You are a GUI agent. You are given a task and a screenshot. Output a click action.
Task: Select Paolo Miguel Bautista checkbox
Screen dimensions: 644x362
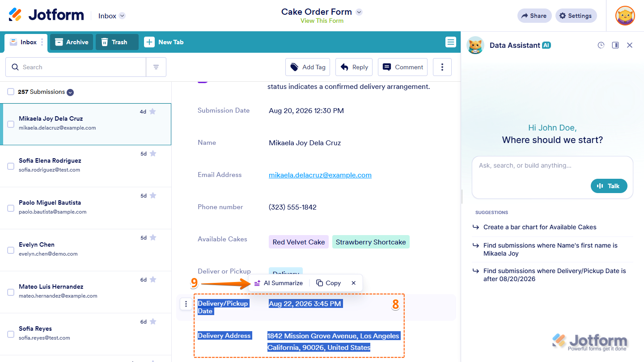11,208
